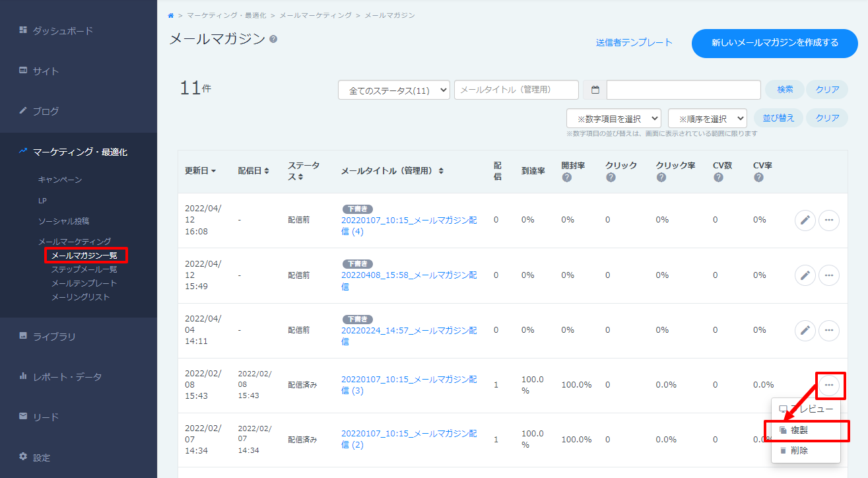868x478 pixels.
Task: Click help icon under 開封率 header
Action: [567, 178]
